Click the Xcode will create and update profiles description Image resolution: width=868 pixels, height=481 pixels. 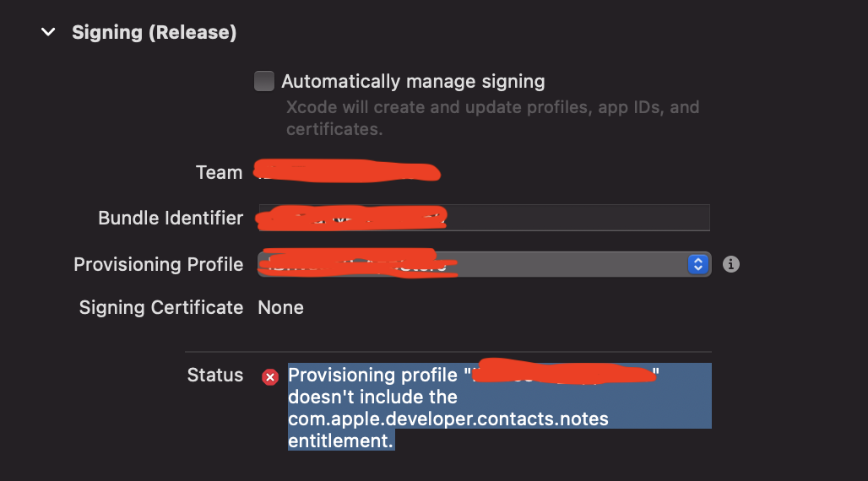(x=492, y=118)
